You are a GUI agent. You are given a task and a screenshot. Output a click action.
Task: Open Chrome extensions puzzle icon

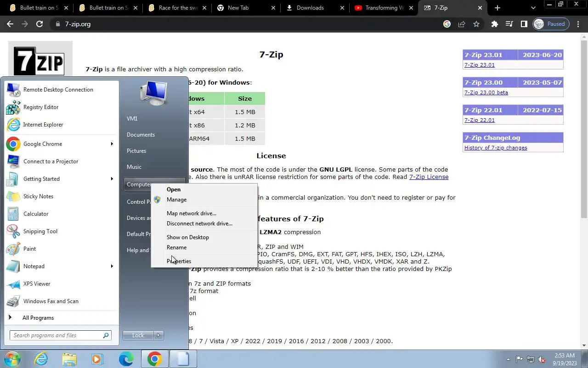click(x=495, y=24)
